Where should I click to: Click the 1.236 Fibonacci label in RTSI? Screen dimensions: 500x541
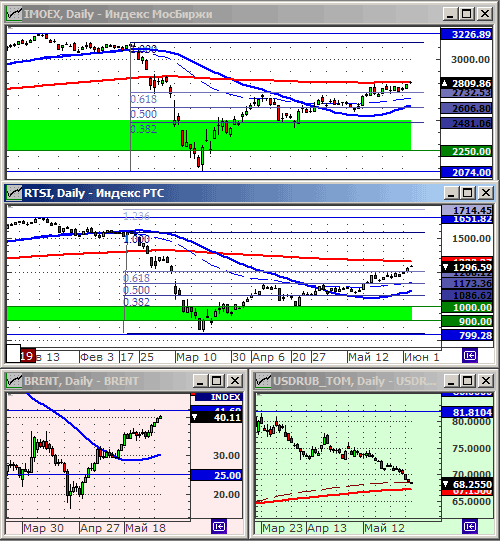point(137,216)
